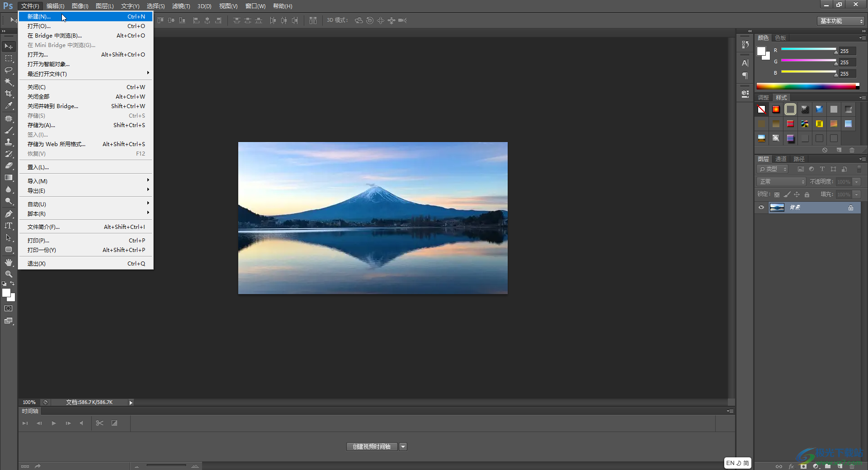Open the 填充 fill dropdown arrow
Viewport: 868px width, 470px height.
click(857, 194)
